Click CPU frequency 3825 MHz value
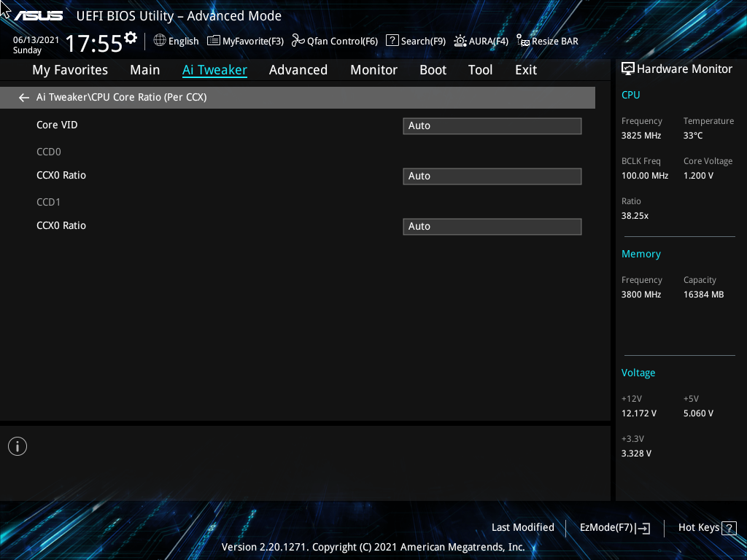747x560 pixels. 640,136
